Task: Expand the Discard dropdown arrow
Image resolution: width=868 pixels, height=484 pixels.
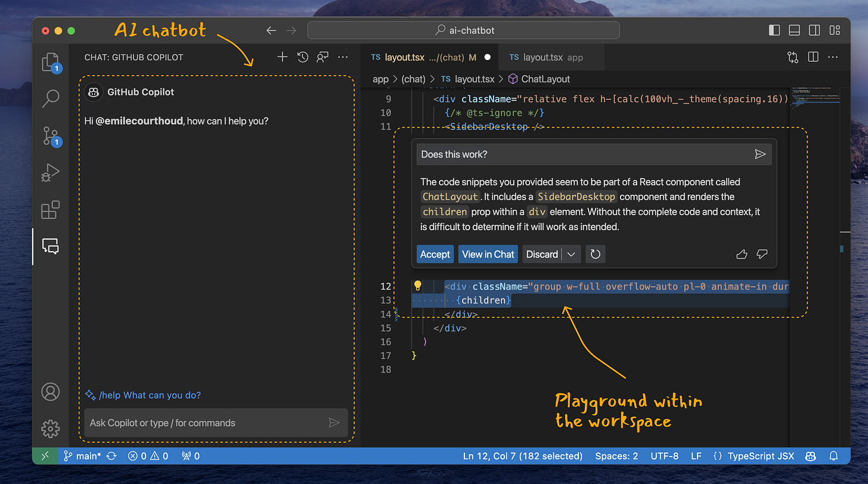Action: click(571, 255)
